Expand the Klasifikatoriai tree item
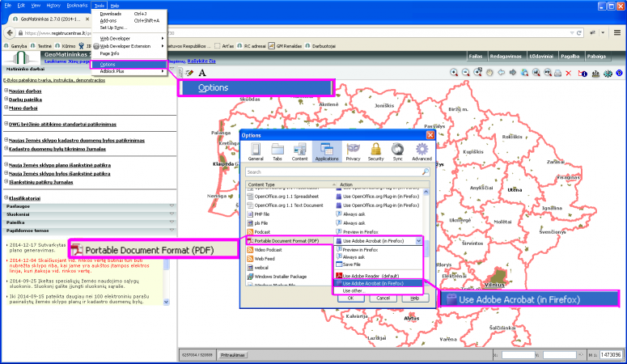This screenshot has height=364, width=627. pyautogui.click(x=6, y=197)
